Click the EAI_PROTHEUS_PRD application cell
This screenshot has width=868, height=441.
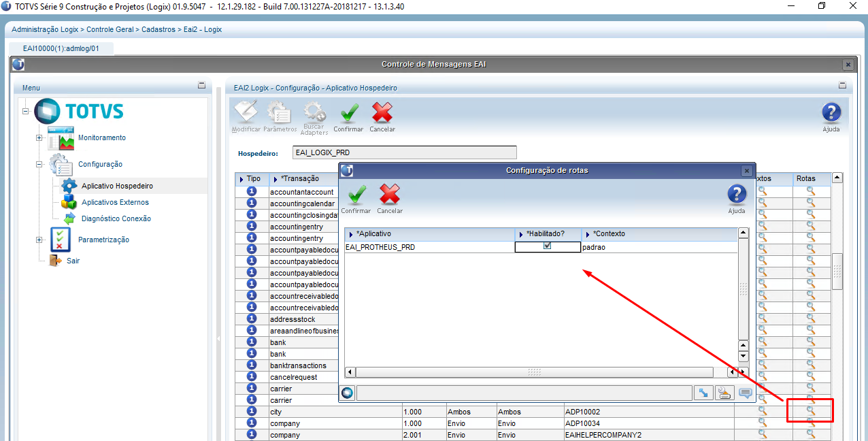pos(429,247)
